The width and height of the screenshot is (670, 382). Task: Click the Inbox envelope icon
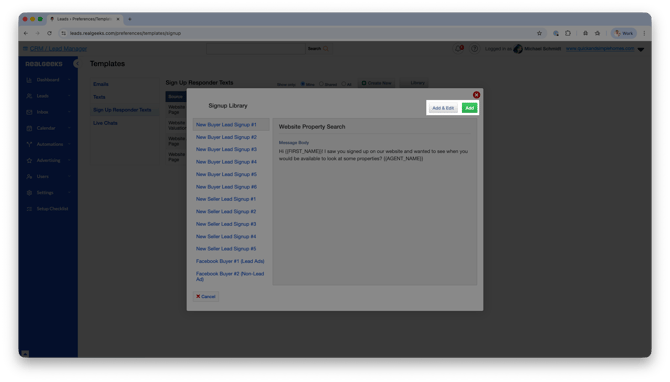click(x=29, y=112)
